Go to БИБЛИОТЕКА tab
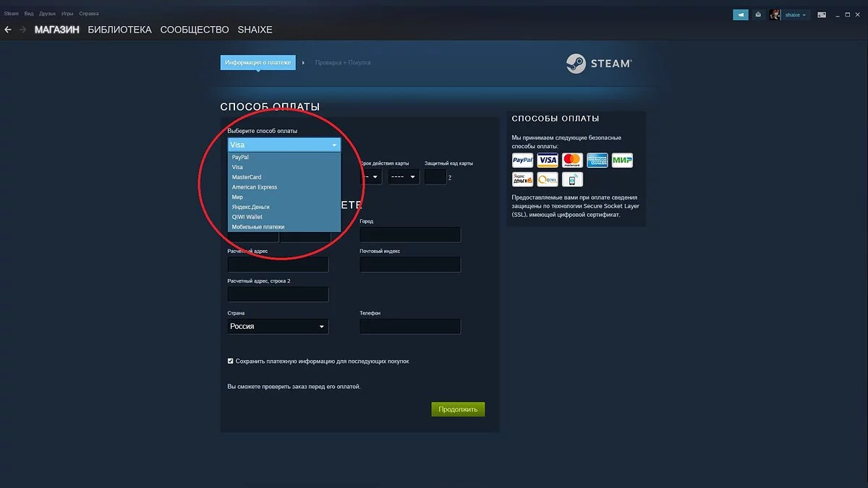The height and width of the screenshot is (488, 868). [119, 30]
